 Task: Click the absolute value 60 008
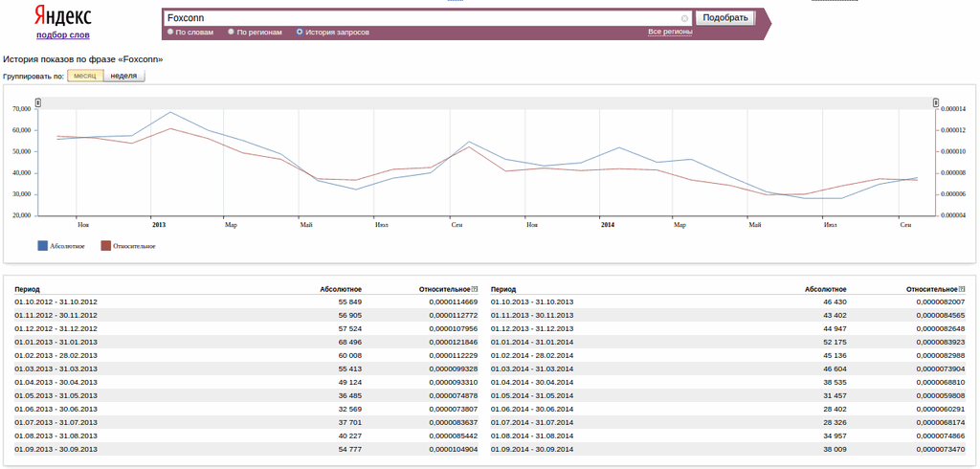pos(348,355)
